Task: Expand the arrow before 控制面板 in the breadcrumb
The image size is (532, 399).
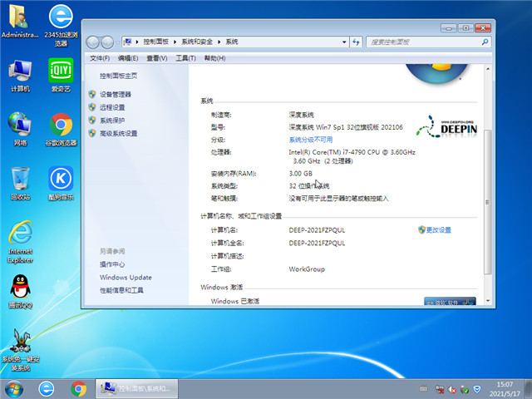Action: click(137, 42)
